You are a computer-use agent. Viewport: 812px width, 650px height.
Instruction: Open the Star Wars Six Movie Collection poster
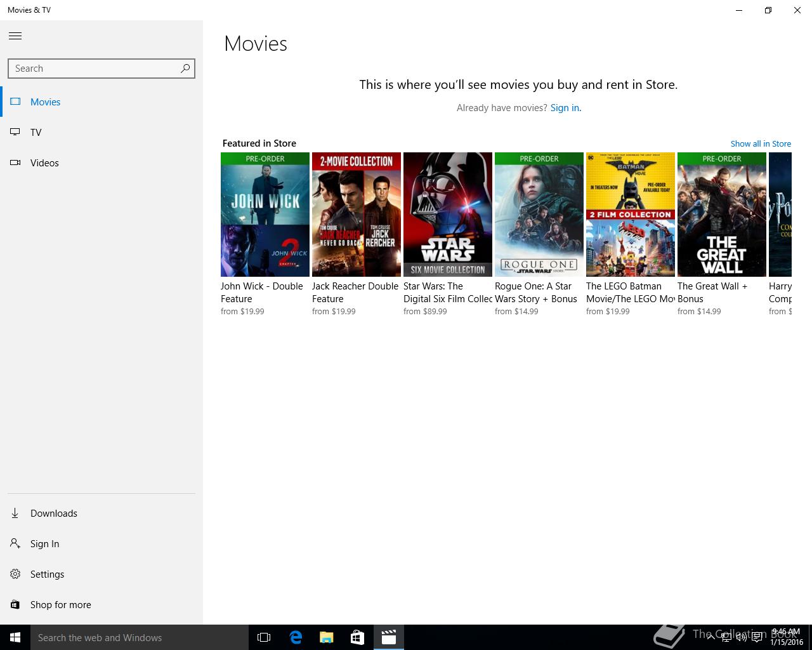448,215
